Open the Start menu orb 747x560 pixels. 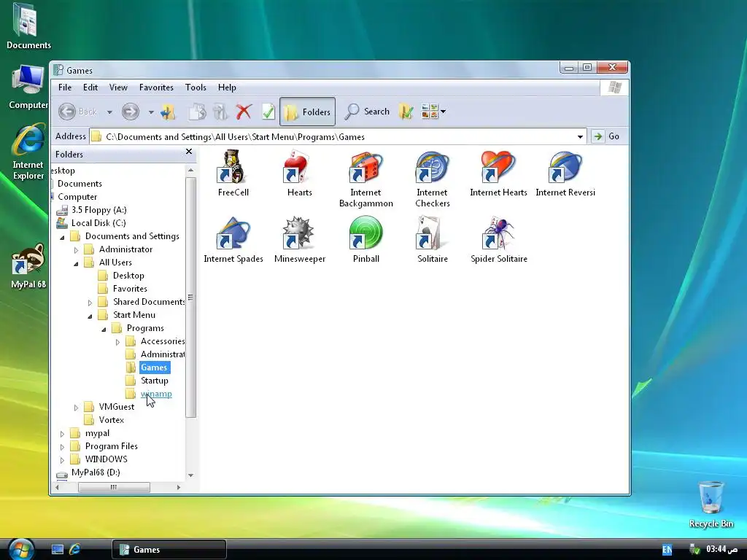[x=21, y=549]
